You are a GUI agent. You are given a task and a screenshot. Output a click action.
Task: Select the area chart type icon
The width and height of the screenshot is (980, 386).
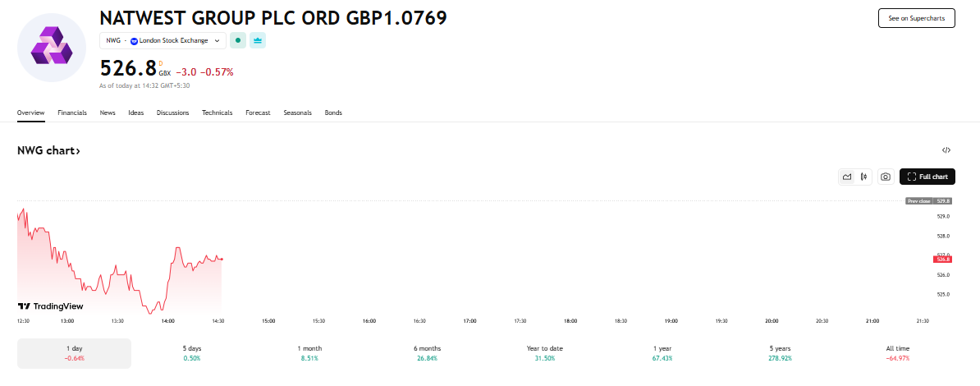tap(847, 177)
